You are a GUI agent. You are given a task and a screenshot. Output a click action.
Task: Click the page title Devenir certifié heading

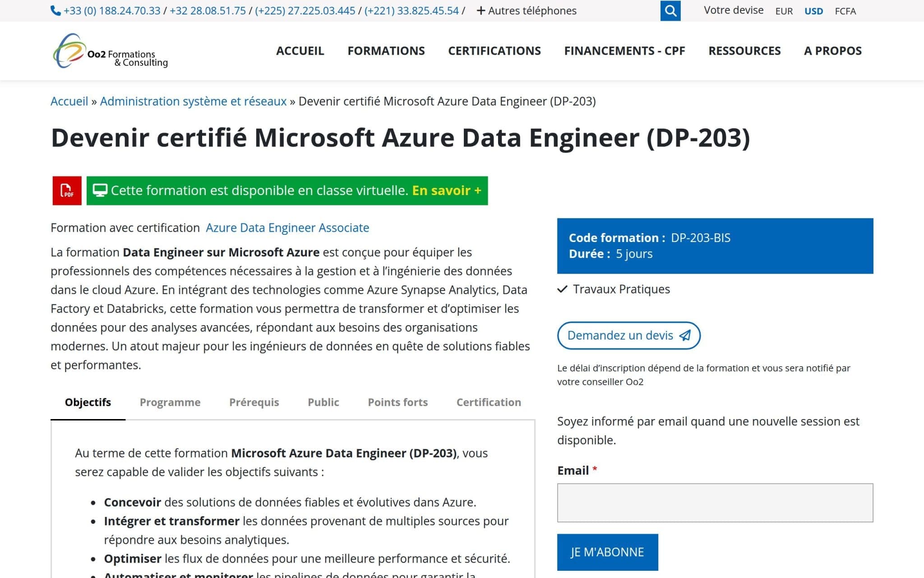click(401, 138)
